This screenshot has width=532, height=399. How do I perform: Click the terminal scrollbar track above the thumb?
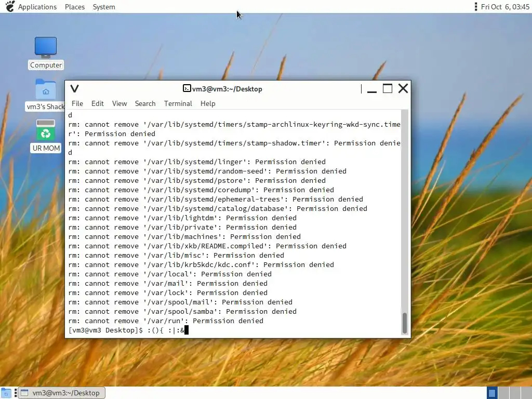coord(404,210)
